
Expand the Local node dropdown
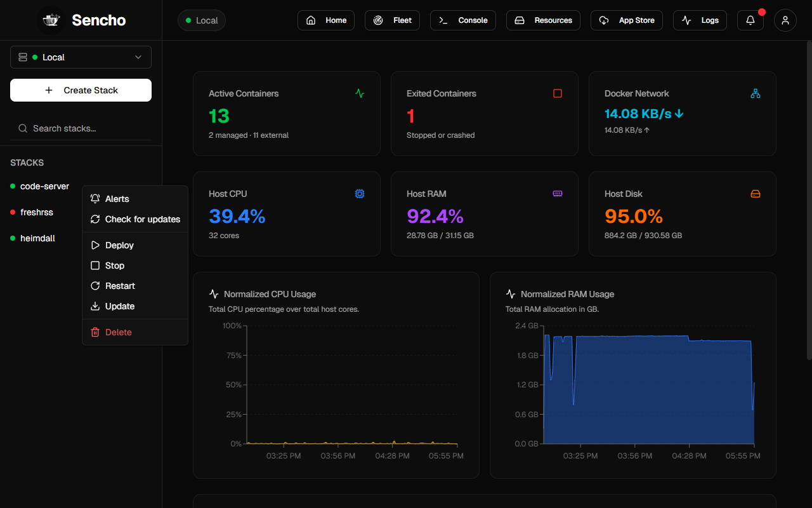pos(81,57)
